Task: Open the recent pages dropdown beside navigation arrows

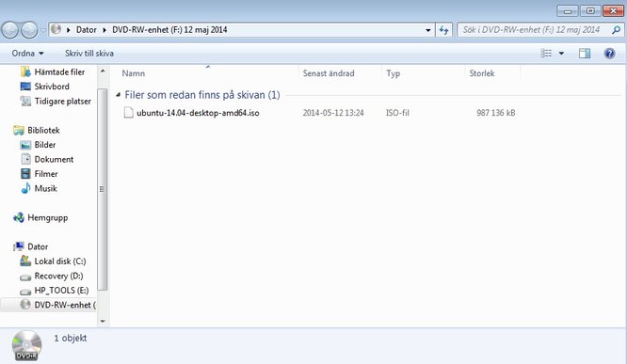Action: pos(42,30)
